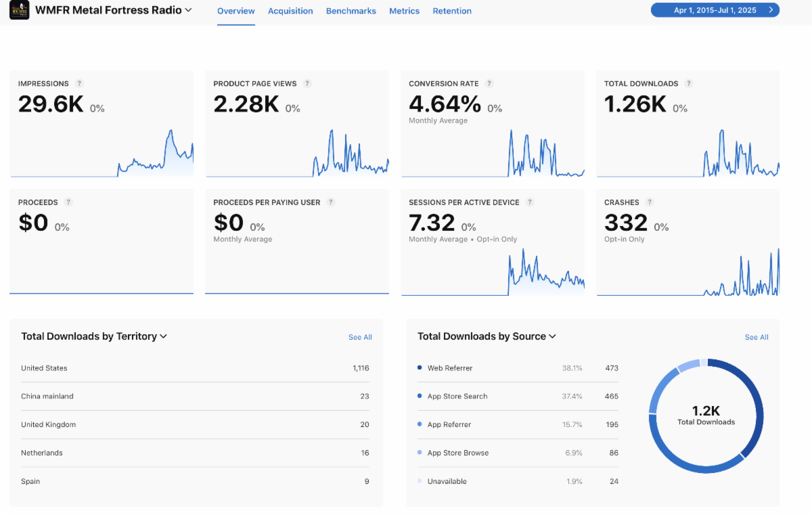This screenshot has width=812, height=515.
Task: Click the help icon next to Proceeds
Action: (x=68, y=202)
